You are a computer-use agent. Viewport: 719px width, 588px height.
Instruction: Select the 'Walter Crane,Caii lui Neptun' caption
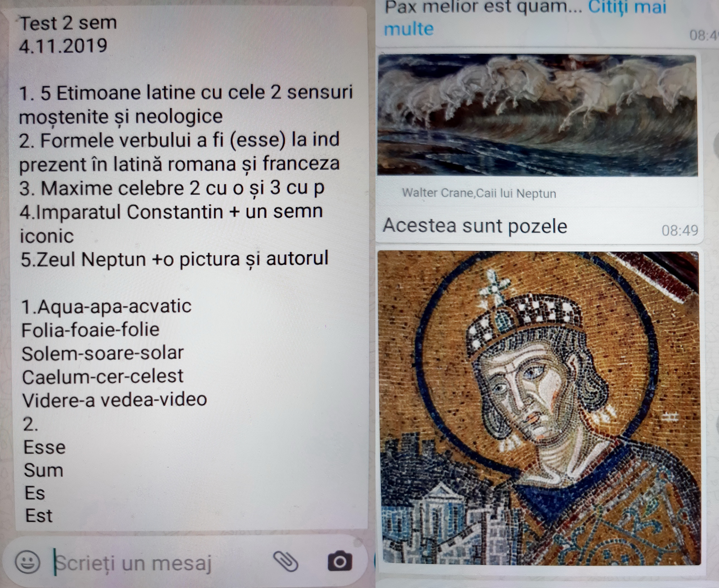[x=479, y=193]
